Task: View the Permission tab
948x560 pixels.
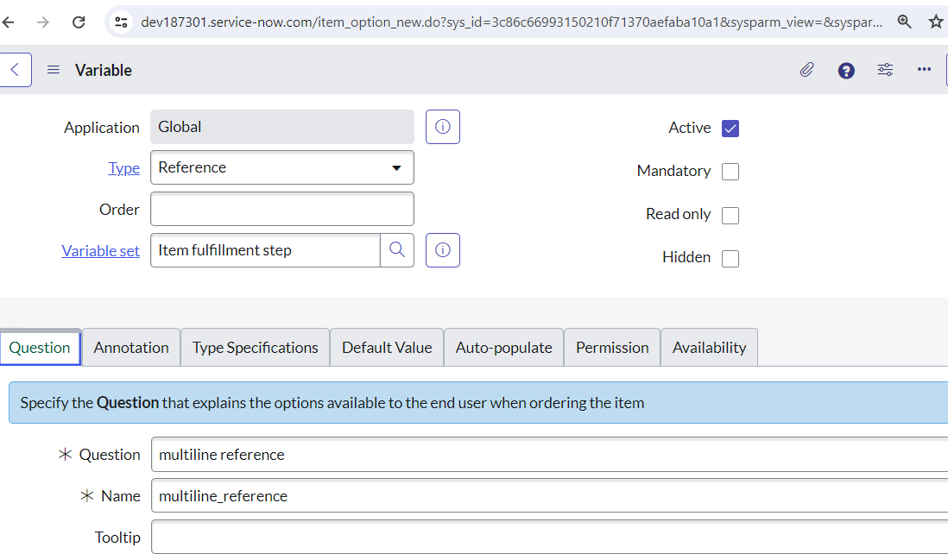Action: (612, 348)
